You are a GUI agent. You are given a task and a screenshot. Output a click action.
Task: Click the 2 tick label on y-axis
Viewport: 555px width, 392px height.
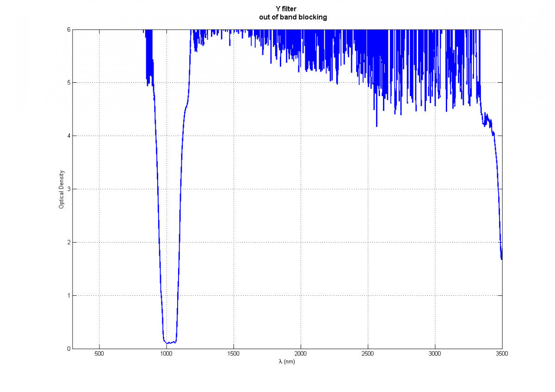(x=68, y=242)
